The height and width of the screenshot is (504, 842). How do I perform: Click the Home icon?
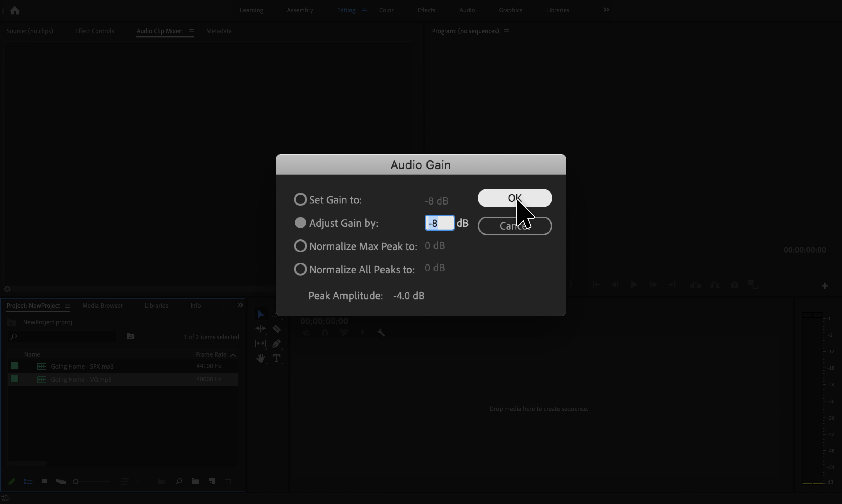tap(15, 11)
